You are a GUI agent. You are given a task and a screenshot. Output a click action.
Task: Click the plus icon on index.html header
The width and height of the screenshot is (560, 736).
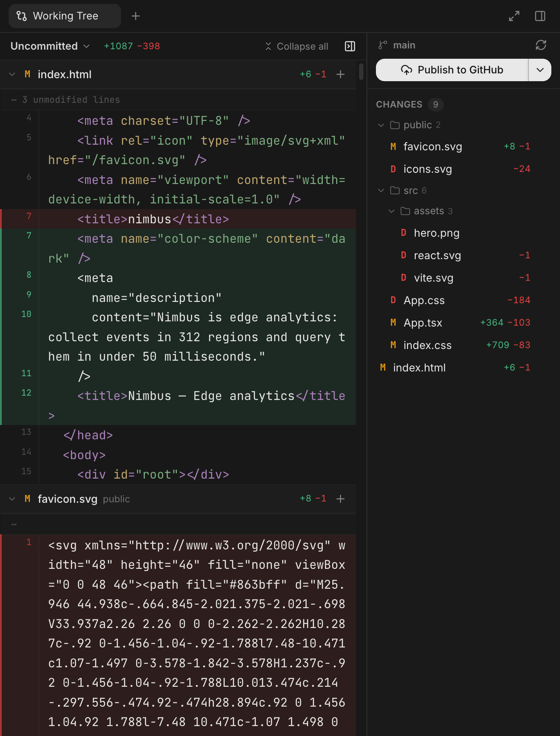[340, 74]
